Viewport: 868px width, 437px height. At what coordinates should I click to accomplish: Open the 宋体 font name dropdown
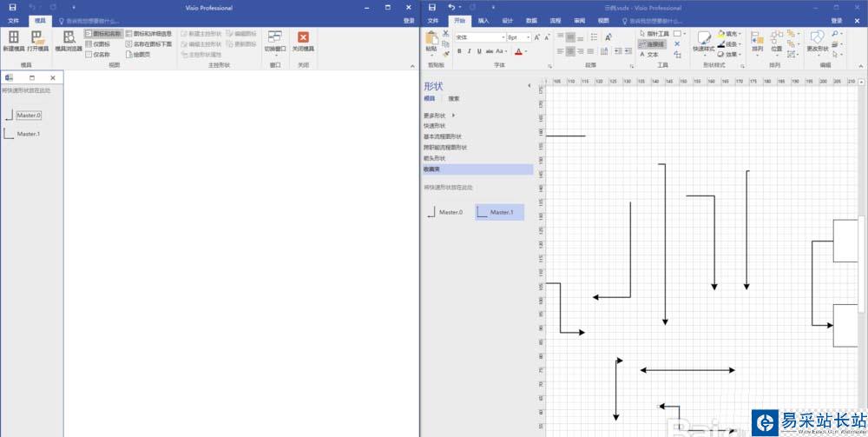coord(503,37)
